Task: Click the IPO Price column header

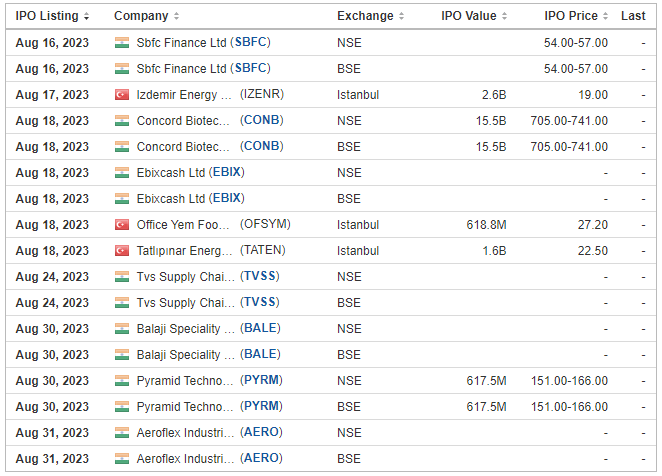Action: (x=571, y=16)
